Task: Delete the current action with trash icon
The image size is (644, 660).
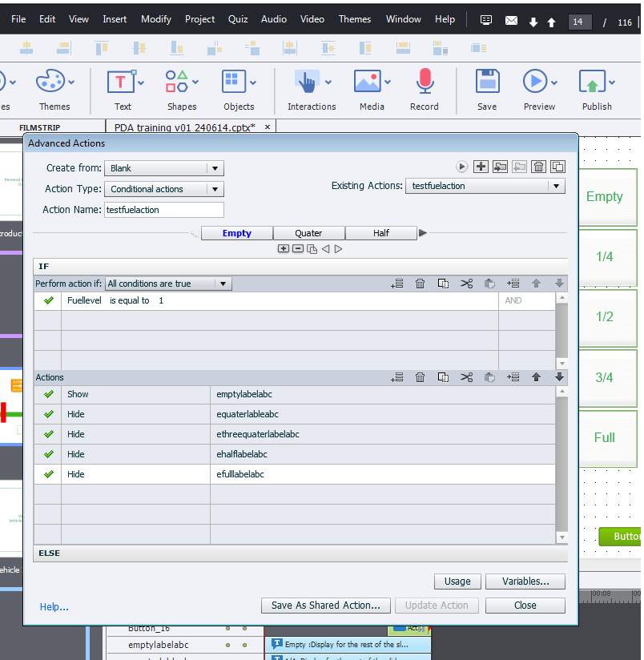Action: pyautogui.click(x=538, y=167)
